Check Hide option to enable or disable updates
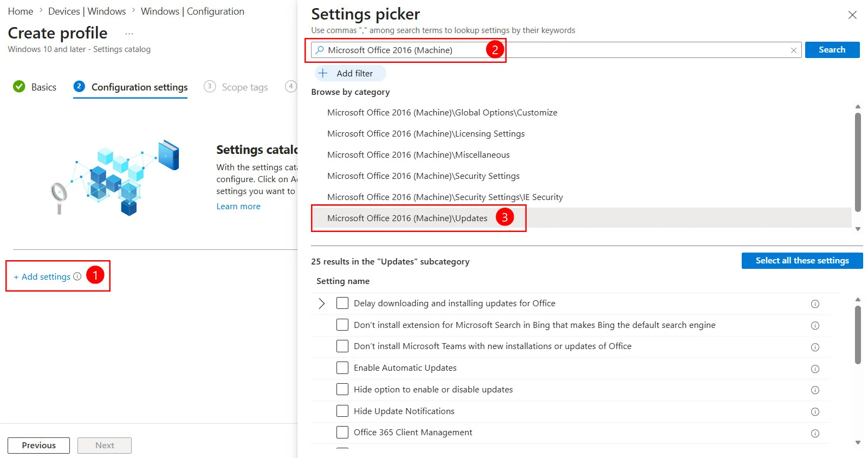The image size is (868, 458). [342, 389]
